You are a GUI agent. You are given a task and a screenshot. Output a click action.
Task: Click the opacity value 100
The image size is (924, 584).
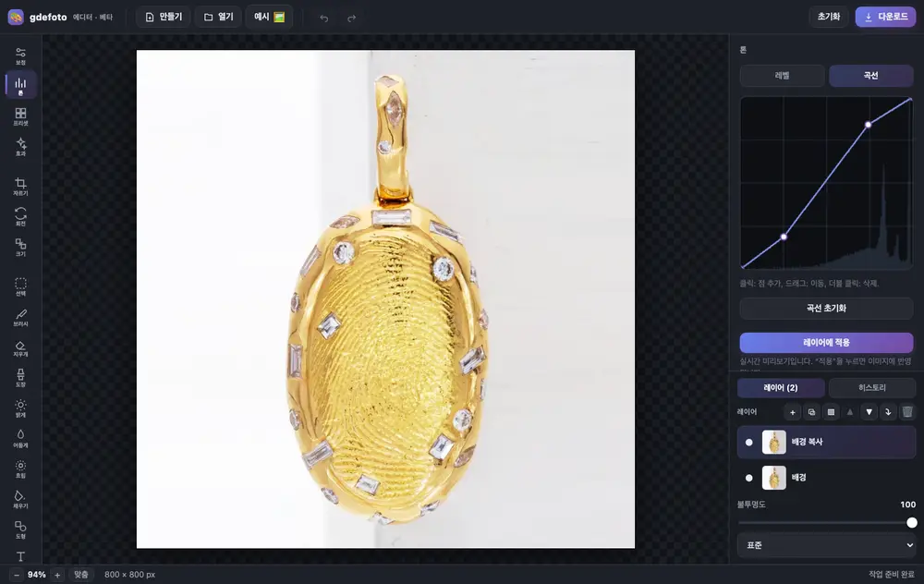coord(907,505)
